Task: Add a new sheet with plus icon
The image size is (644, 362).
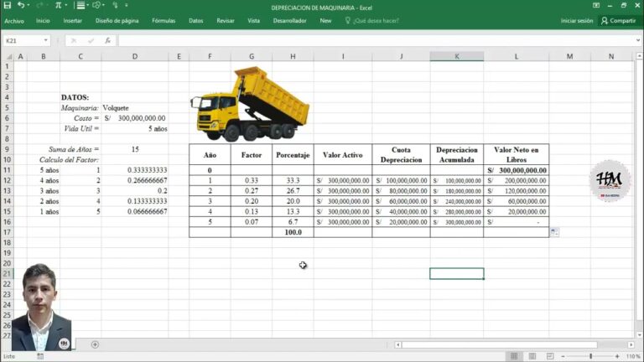Action: point(95,344)
